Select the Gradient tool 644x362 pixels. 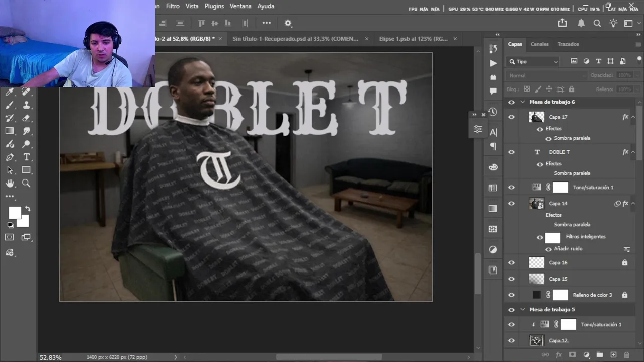point(10,131)
